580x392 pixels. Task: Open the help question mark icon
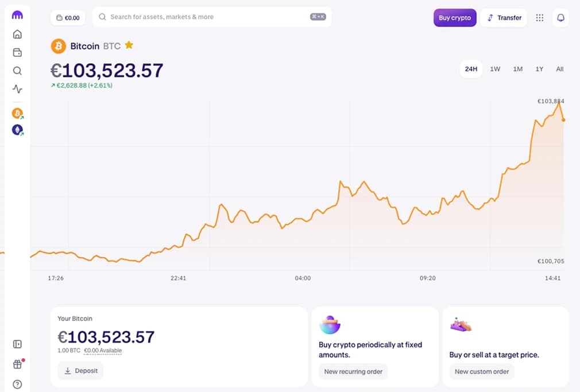tap(17, 384)
